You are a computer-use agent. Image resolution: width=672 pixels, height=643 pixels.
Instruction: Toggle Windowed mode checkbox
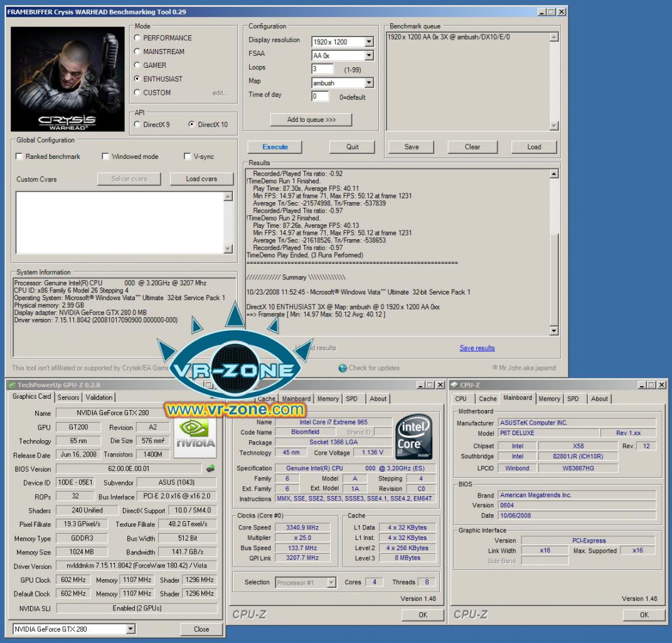point(105,156)
